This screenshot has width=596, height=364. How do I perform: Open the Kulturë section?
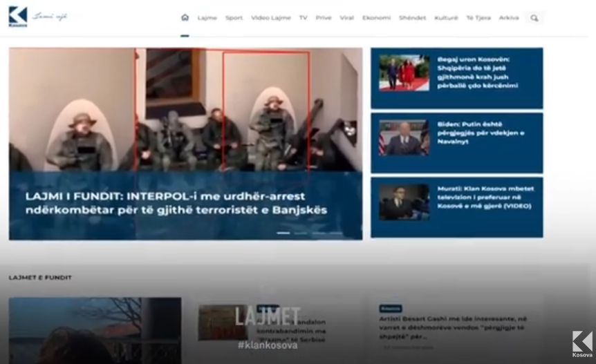pos(446,18)
